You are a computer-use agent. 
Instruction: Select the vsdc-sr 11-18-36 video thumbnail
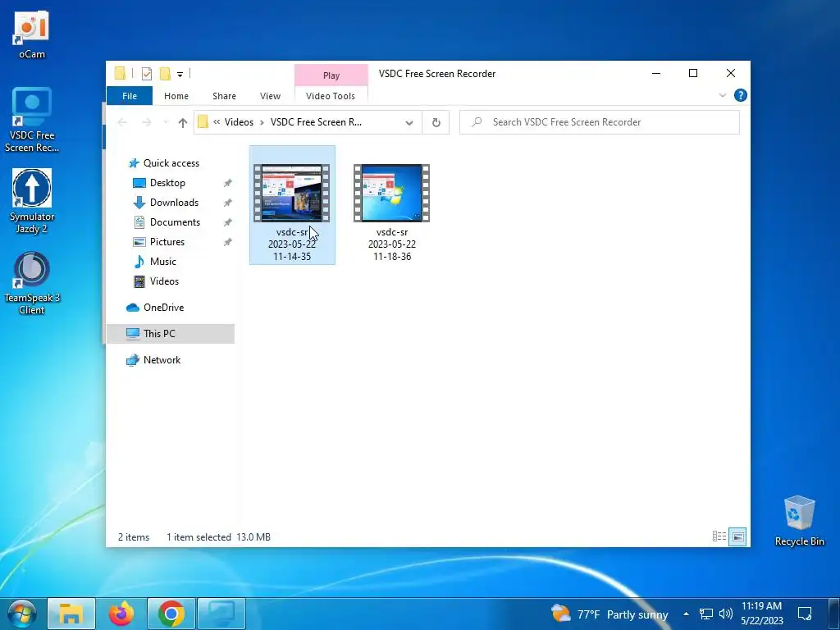tap(391, 204)
